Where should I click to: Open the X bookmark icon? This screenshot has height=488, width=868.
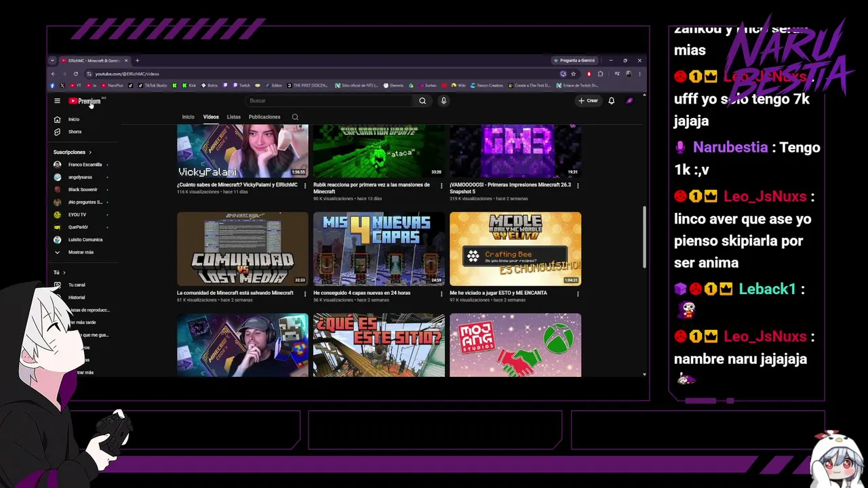pyautogui.click(x=62, y=85)
